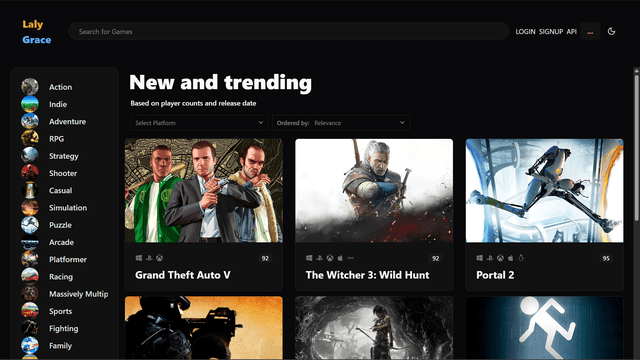Open the Grand Theft Auto V title
Screen dimensions: 640x360
click(x=183, y=275)
